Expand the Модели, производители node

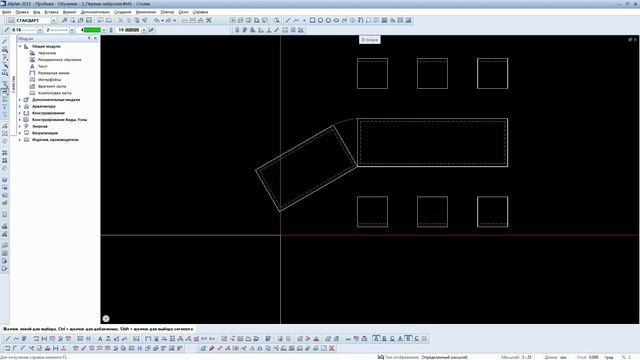pyautogui.click(x=20, y=140)
